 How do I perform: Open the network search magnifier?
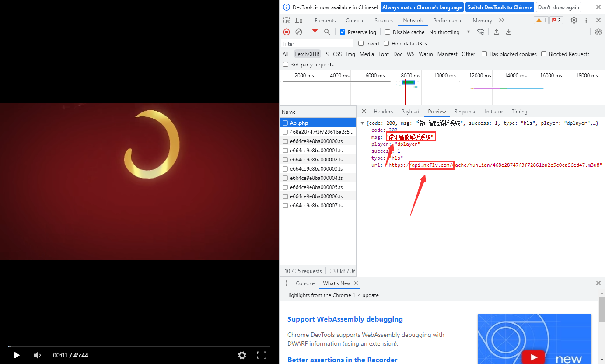point(327,32)
